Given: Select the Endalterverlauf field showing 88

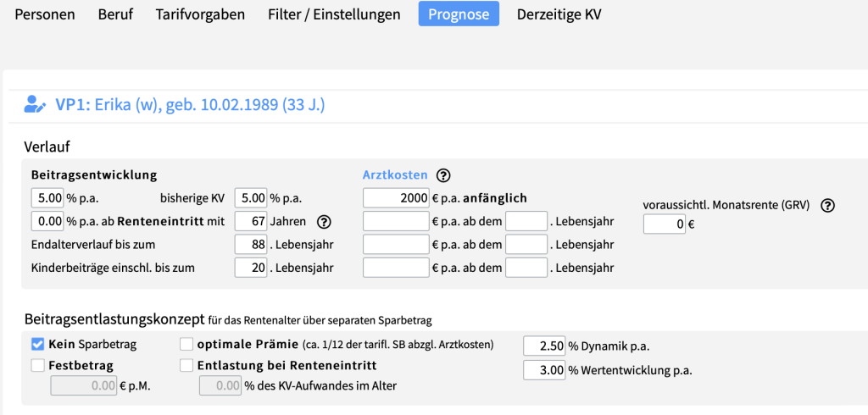Looking at the screenshot, I should tap(251, 245).
